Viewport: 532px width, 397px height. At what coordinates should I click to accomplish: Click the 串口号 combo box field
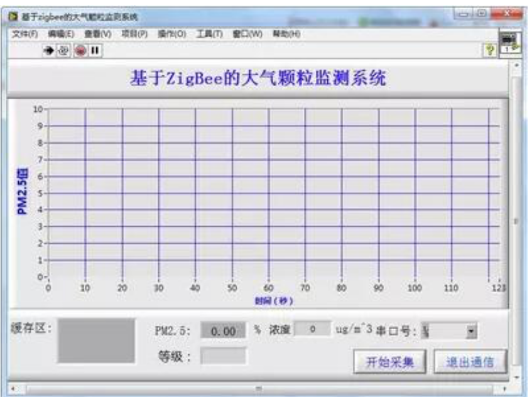(x=449, y=331)
